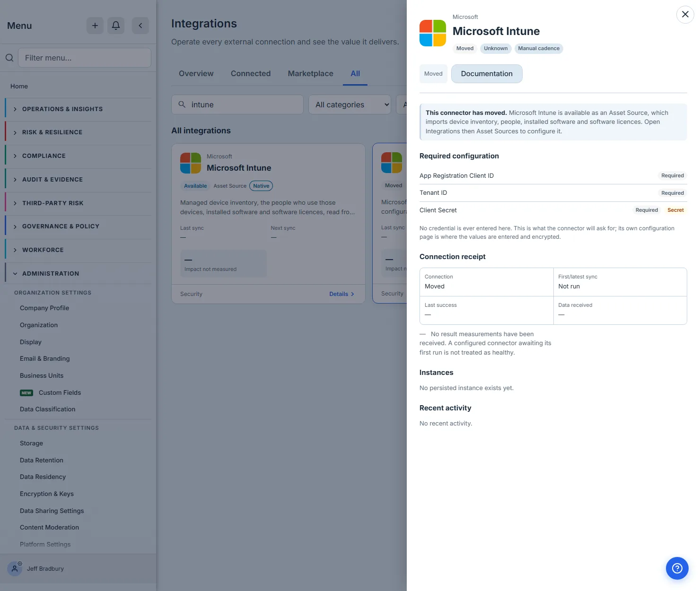Click the Filter menu input field

85,58
